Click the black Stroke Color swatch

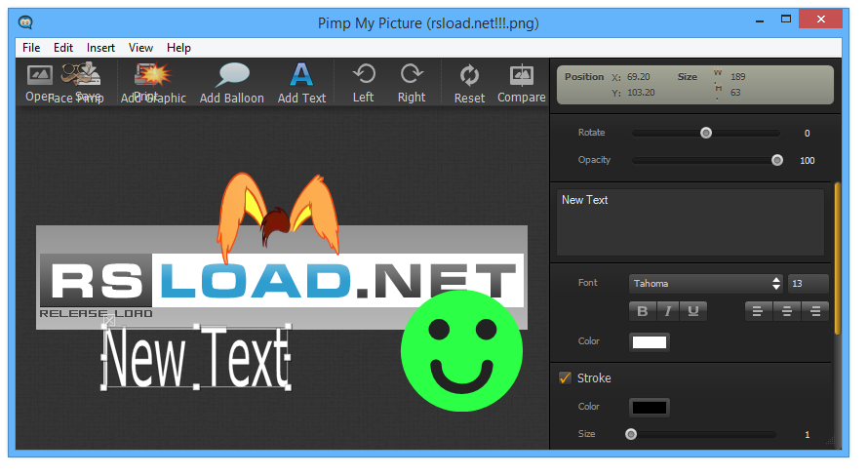click(650, 408)
